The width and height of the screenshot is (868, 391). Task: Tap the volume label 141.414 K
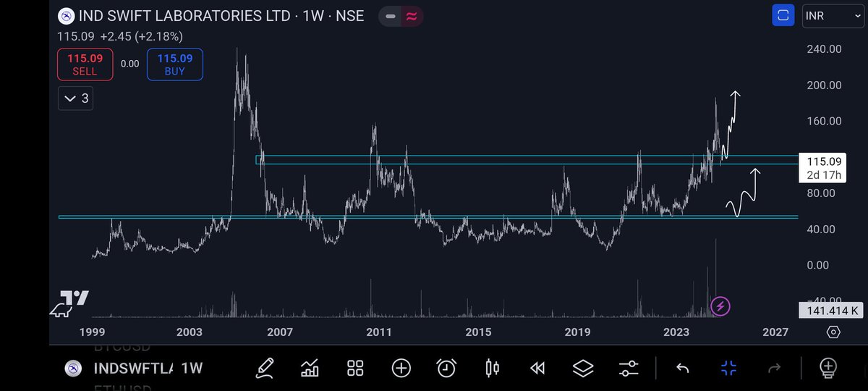pyautogui.click(x=830, y=311)
